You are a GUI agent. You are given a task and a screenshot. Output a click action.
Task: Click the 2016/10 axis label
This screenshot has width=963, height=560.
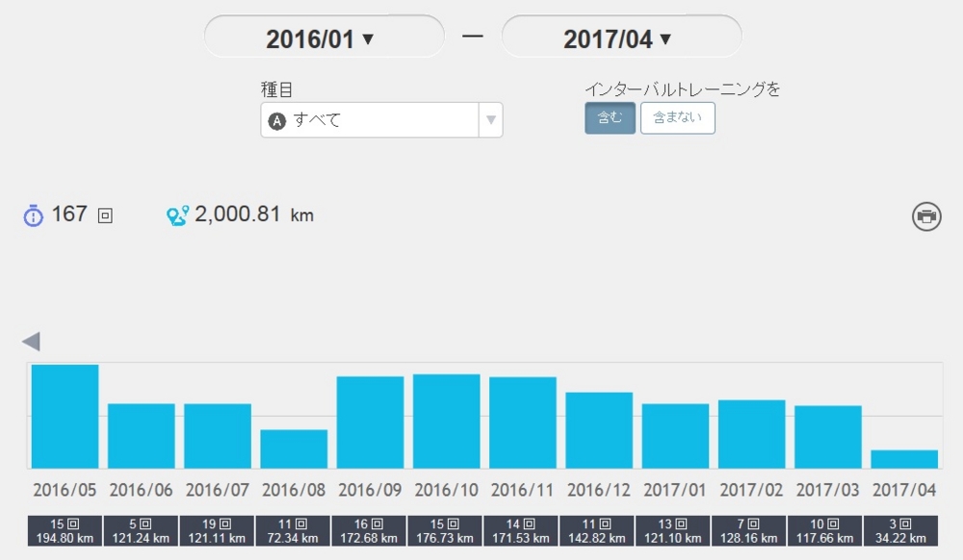click(x=447, y=490)
